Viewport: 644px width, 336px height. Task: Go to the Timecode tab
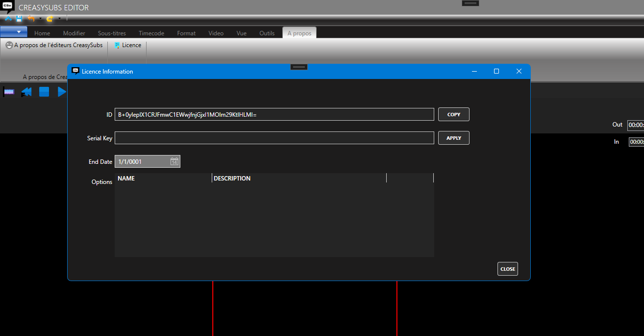[151, 33]
